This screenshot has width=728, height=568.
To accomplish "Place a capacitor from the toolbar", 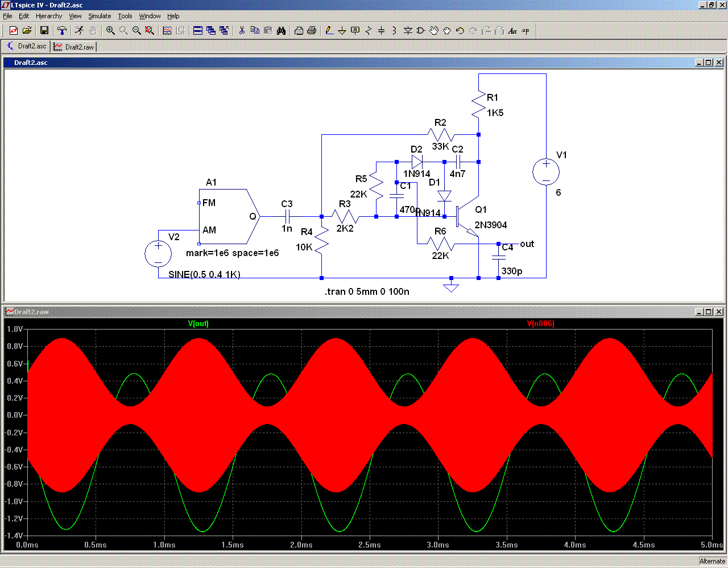I will click(x=382, y=31).
